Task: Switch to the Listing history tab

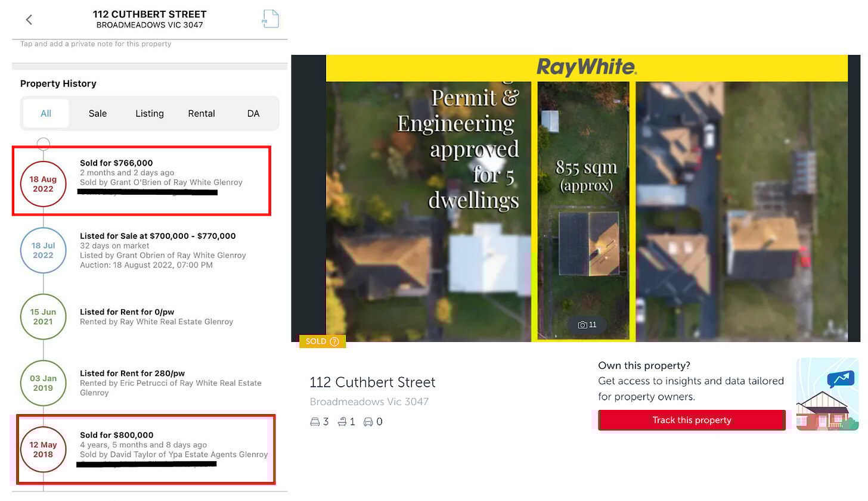Action: (x=150, y=113)
